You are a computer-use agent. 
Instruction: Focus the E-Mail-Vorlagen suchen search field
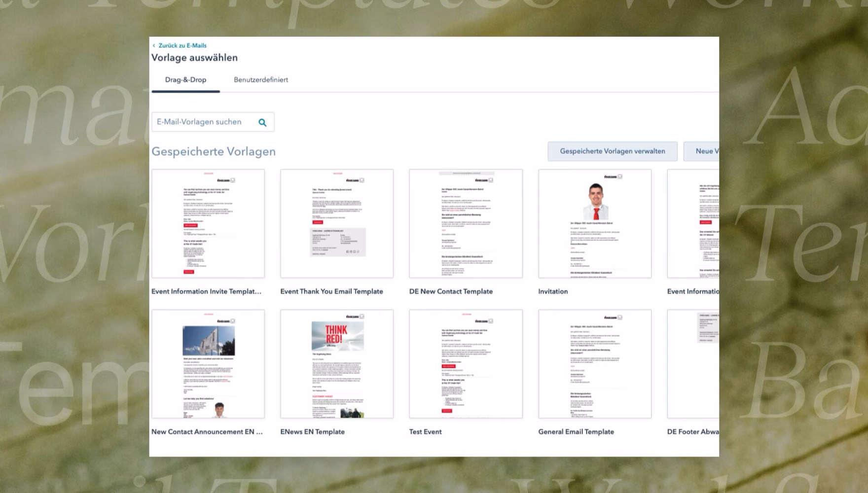213,122
